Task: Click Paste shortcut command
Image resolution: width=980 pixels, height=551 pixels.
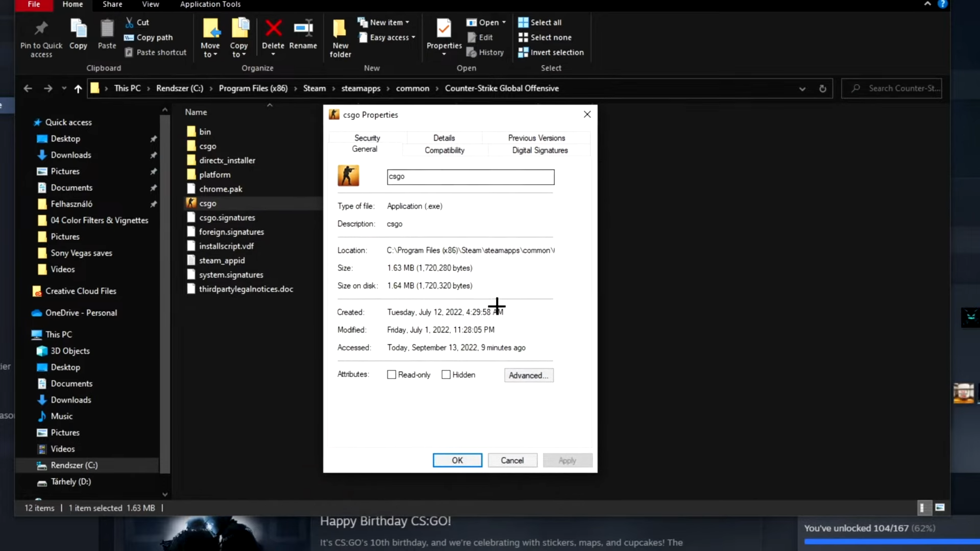Action: pyautogui.click(x=156, y=52)
